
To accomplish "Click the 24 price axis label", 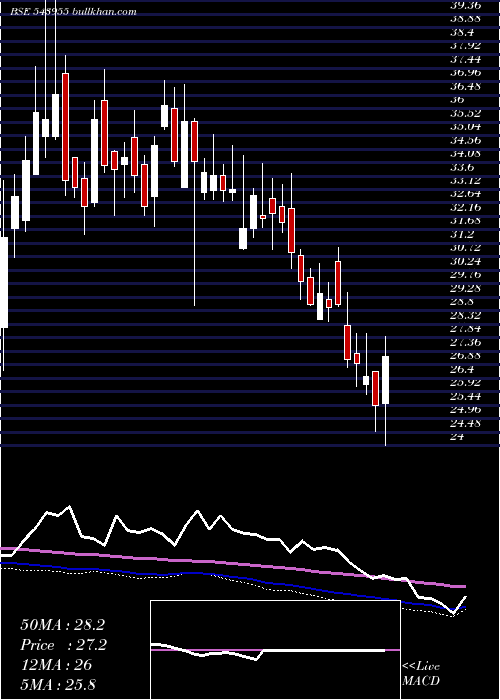I will 458,437.
